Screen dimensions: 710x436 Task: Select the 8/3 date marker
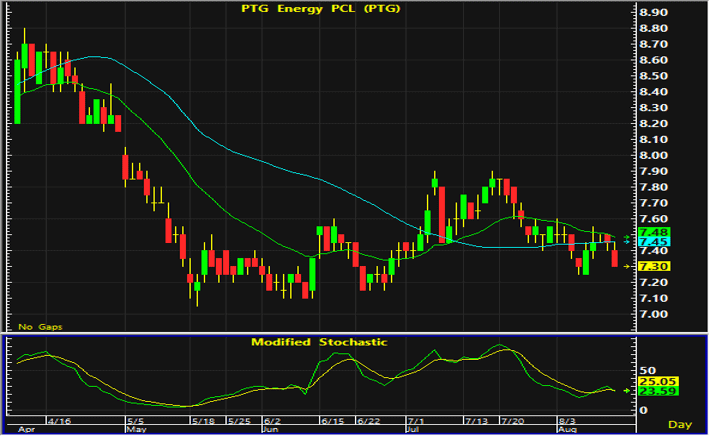coord(567,421)
